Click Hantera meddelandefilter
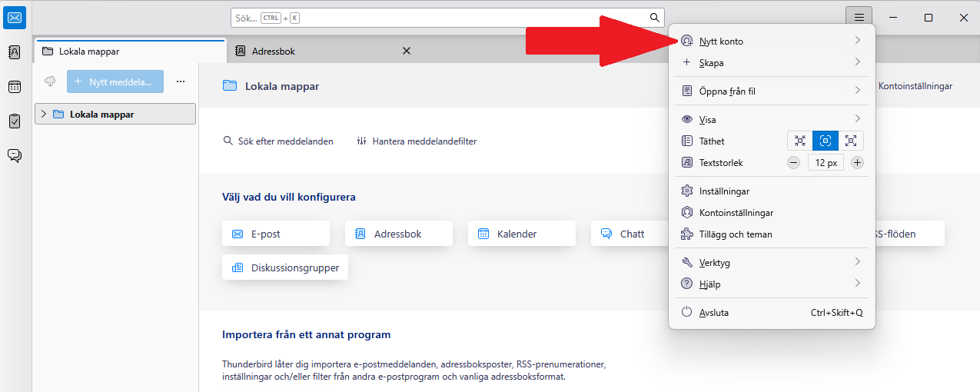The height and width of the screenshot is (392, 980). pos(417,141)
